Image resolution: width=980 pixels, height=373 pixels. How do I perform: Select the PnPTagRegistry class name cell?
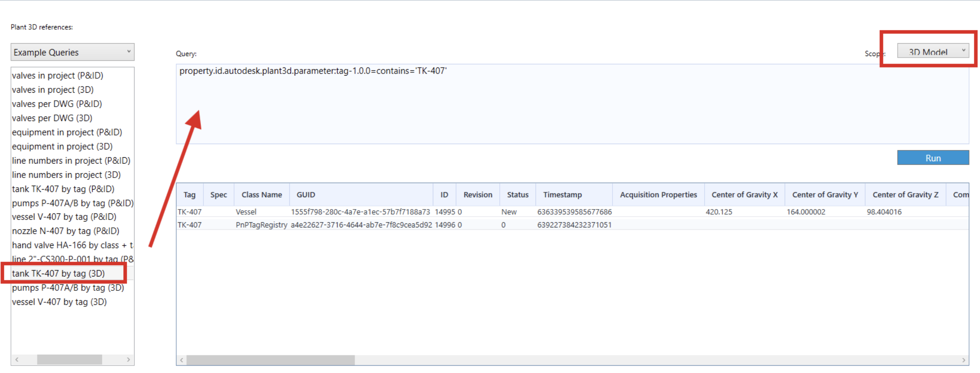pos(261,225)
